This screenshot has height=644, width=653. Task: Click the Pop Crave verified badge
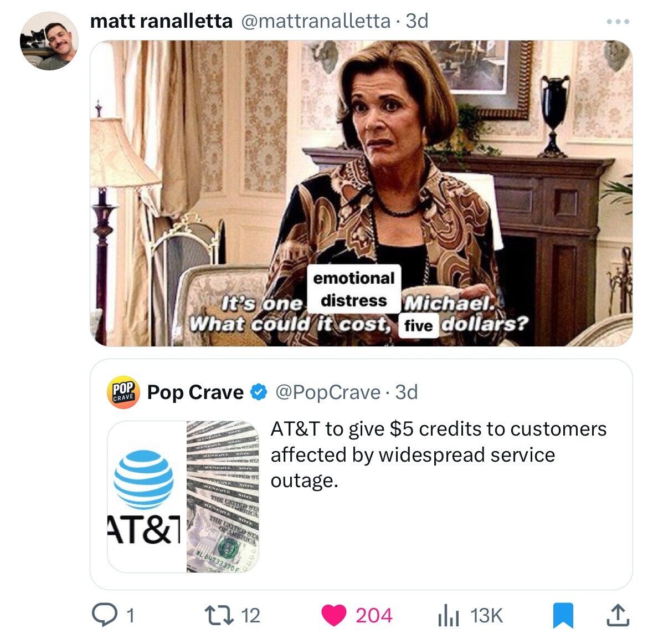pos(259,392)
